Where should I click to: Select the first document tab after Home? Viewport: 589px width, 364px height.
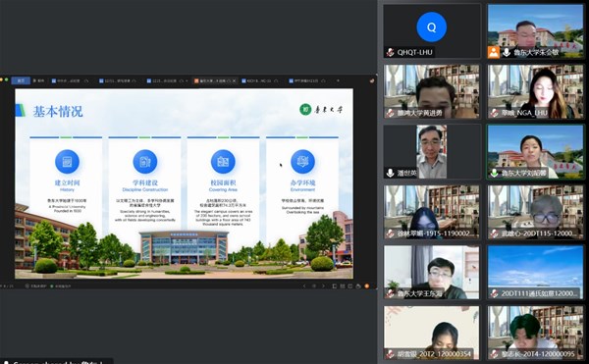tap(70, 80)
